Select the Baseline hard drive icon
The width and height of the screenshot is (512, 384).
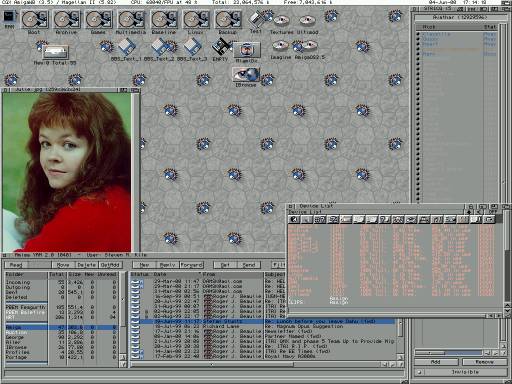pos(163,19)
